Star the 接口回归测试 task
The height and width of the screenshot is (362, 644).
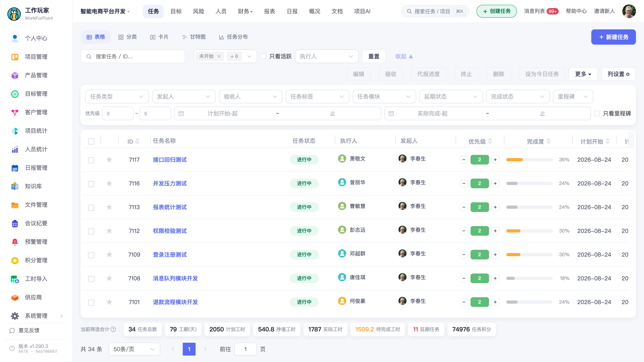coord(109,159)
